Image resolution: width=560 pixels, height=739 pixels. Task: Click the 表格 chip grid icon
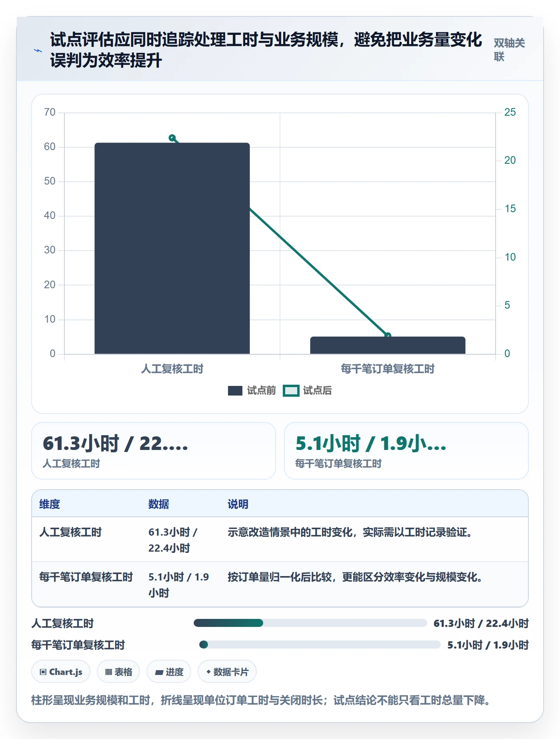tap(108, 672)
